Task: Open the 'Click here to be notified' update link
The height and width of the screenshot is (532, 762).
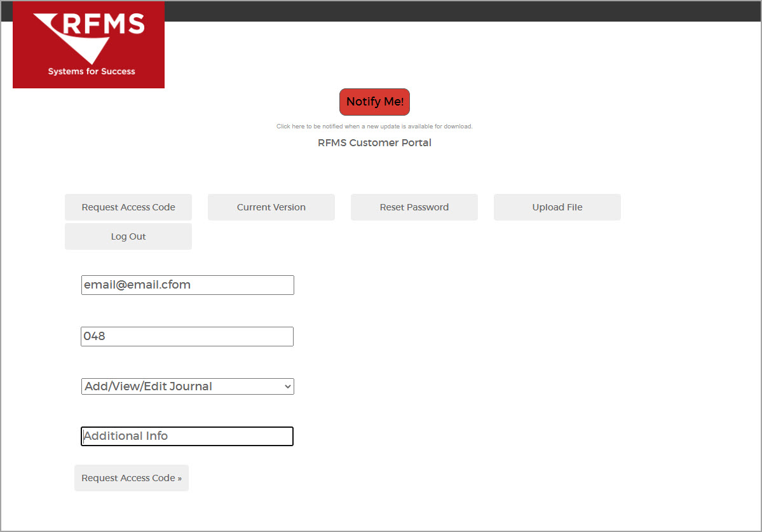Action: pyautogui.click(x=374, y=126)
